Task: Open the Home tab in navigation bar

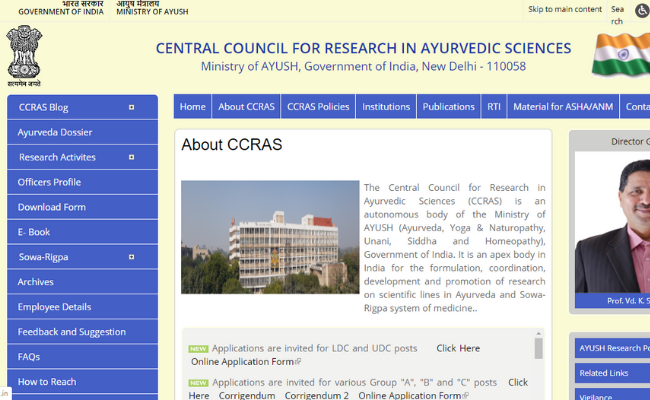Action: pyautogui.click(x=193, y=107)
